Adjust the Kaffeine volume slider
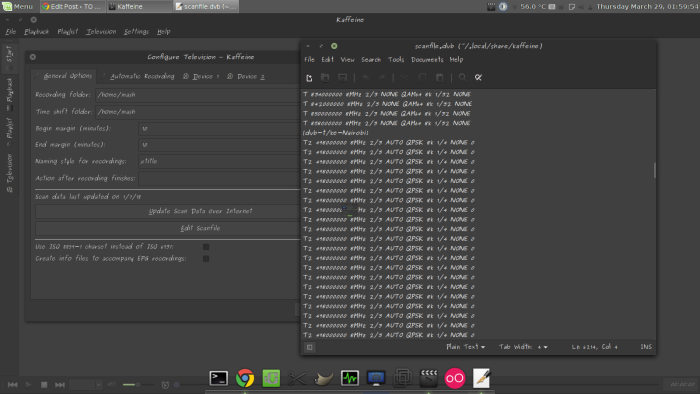The height and width of the screenshot is (394, 700). 138,385
